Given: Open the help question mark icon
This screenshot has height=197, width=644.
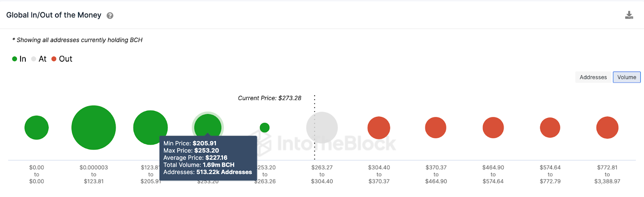Looking at the screenshot, I should coord(110,16).
